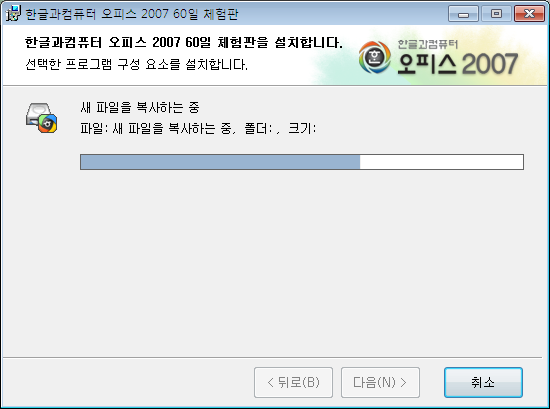Maximize the installer window
Image resolution: width=550 pixels, height=409 pixels.
point(496,14)
